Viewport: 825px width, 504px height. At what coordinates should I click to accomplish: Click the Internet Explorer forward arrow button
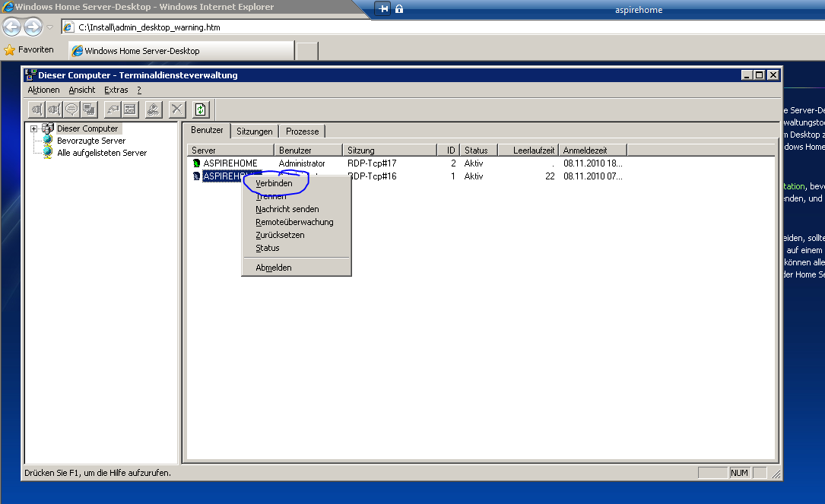click(x=33, y=27)
